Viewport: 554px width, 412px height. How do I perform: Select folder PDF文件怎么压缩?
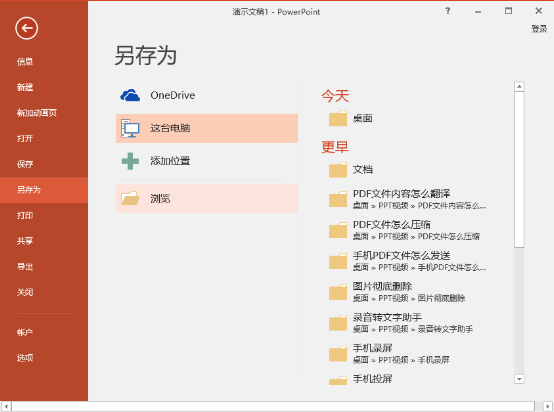[391, 225]
